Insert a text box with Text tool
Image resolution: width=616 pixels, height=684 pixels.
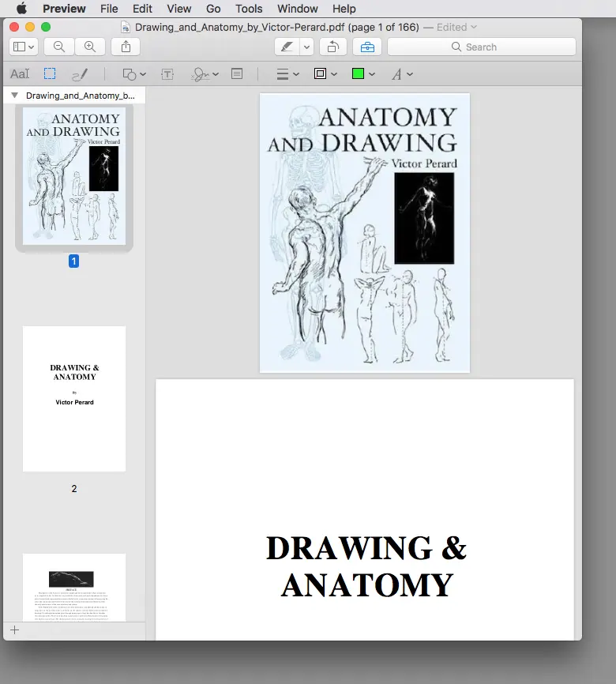pos(167,74)
